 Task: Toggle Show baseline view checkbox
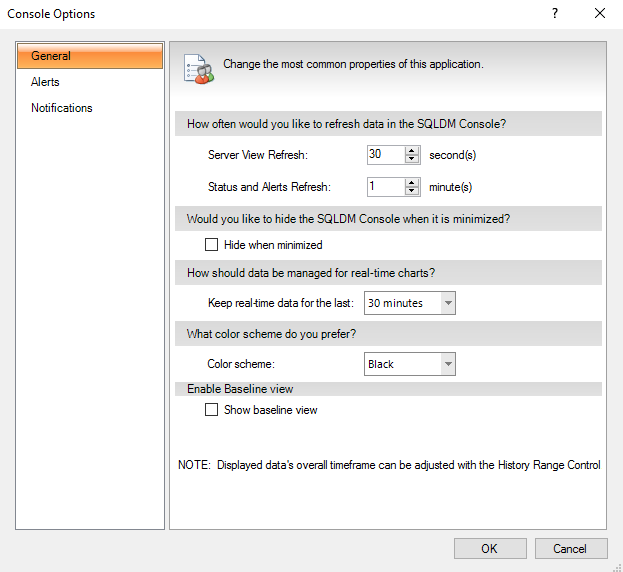[x=211, y=410]
